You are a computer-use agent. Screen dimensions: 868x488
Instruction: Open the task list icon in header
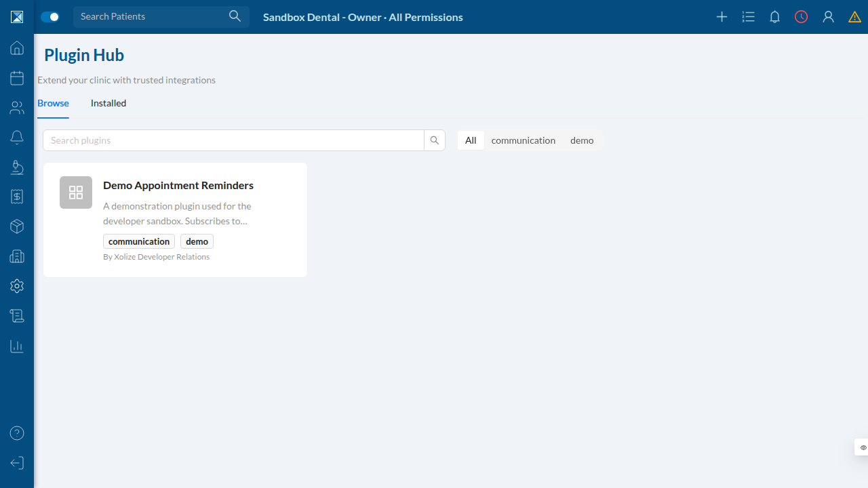pos(749,17)
